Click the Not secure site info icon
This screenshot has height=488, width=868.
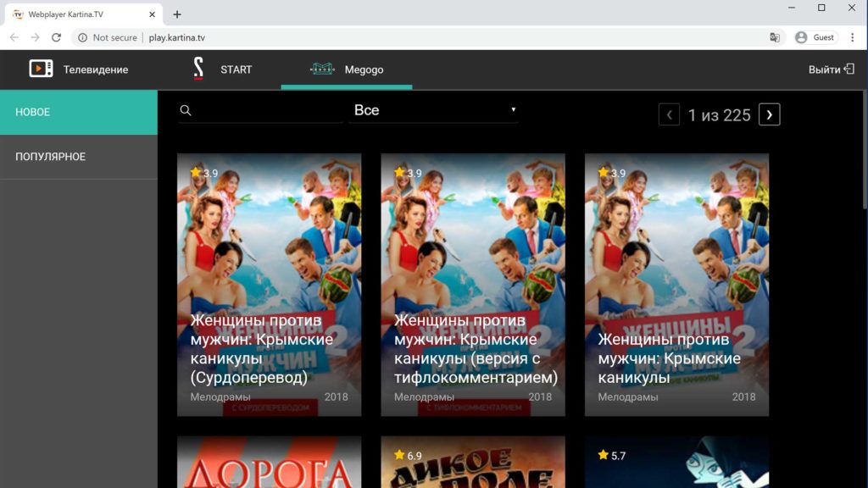[x=82, y=37]
